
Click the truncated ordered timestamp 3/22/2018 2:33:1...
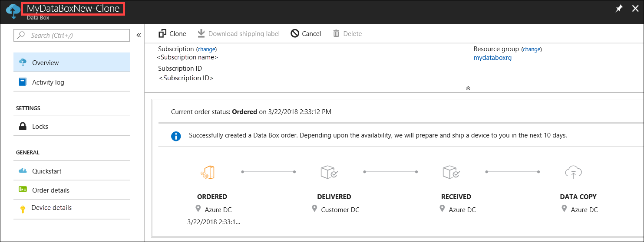coord(214,222)
